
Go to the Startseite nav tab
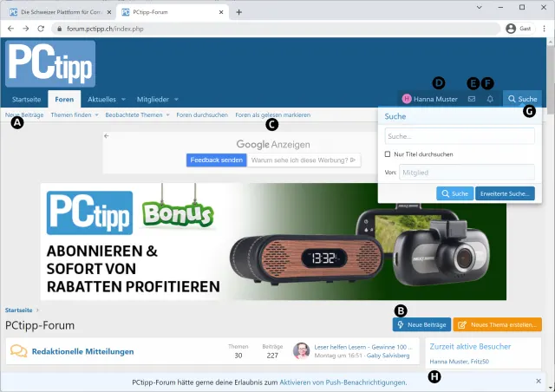pyautogui.click(x=27, y=100)
